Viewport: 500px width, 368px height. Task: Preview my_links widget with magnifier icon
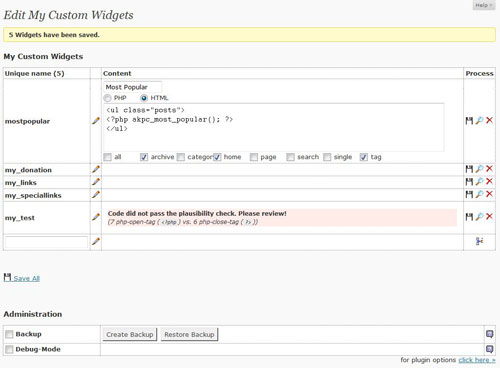479,181
